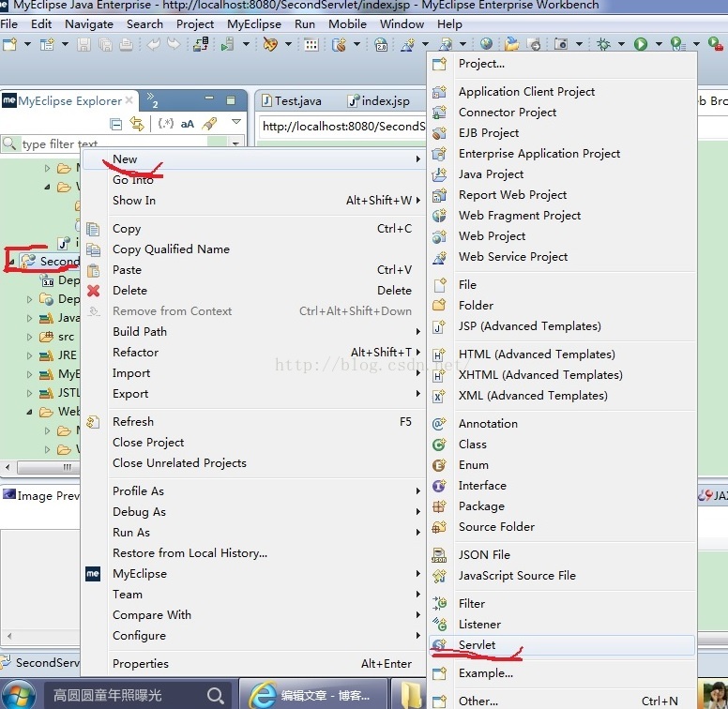Open the MyEclipse menu in menu bar
728x709 pixels.
pyautogui.click(x=253, y=24)
